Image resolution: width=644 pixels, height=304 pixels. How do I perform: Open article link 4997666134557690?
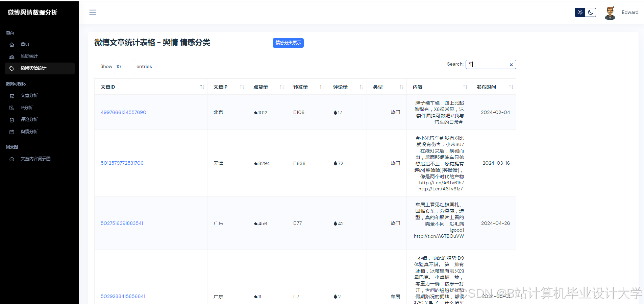123,112
